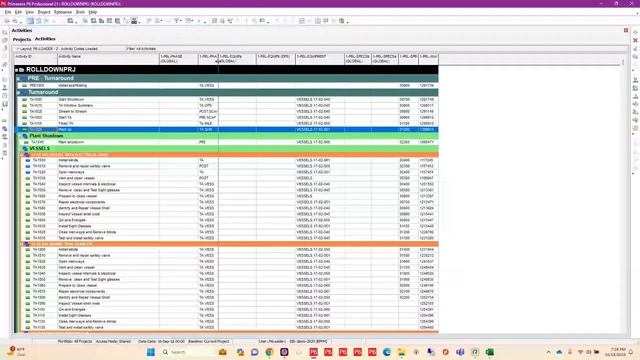Open the Enterprise menu

(63, 12)
